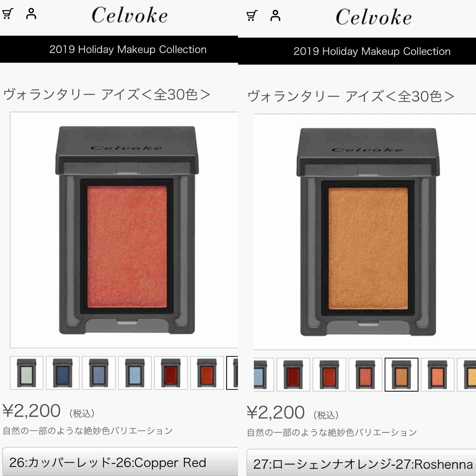Open the shopping cart icon in right screenshot

(252, 16)
